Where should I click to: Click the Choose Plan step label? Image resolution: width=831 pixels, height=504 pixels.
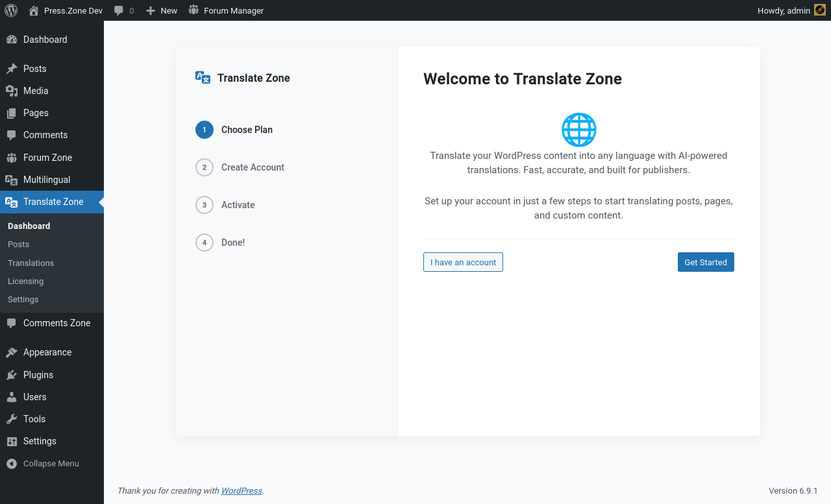pos(247,130)
